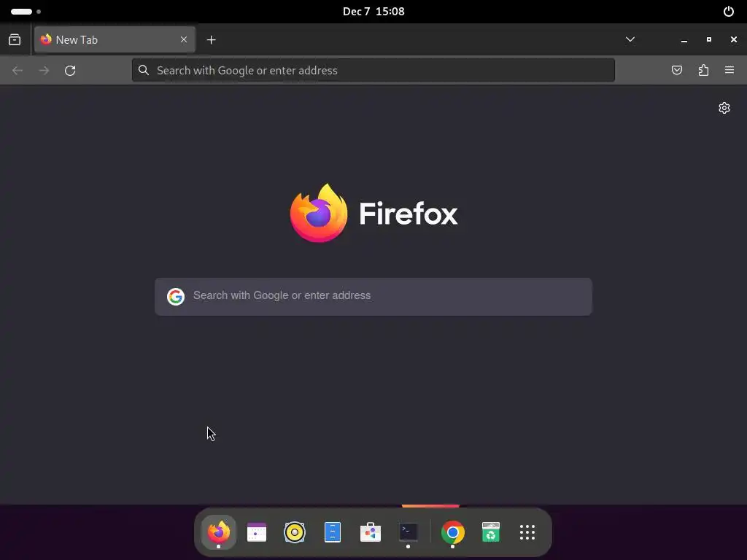Open the system power menu
Viewport: 747px width, 560px height.
tap(729, 12)
